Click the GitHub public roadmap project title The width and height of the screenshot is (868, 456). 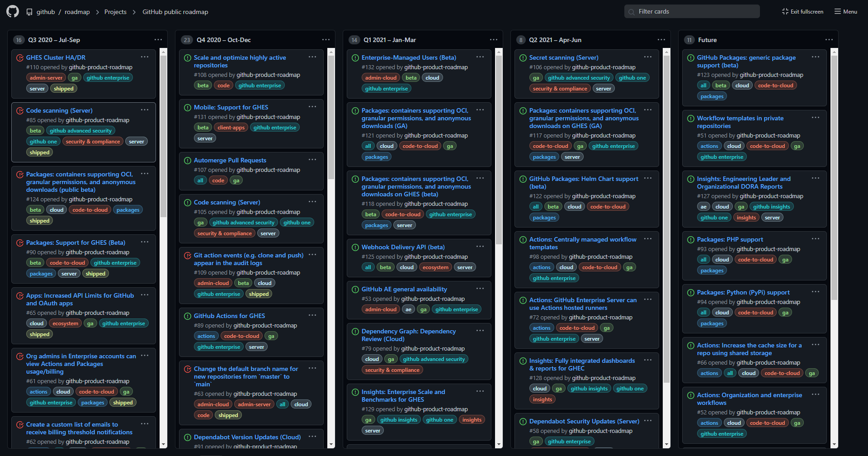(175, 12)
